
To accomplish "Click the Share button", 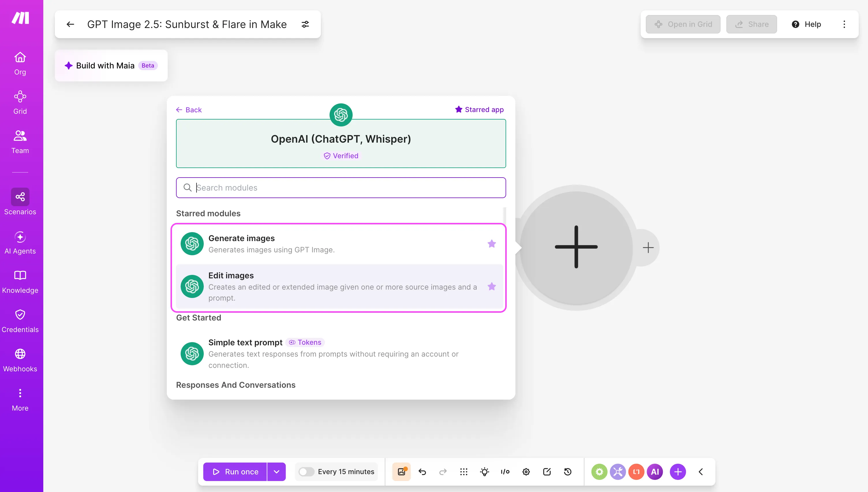I will coord(751,24).
